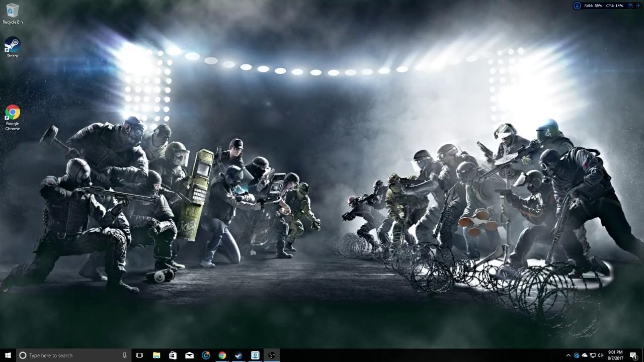Open the settings gear on RAM/CPU overlay
This screenshot has height=362, width=644.
pos(630,6)
